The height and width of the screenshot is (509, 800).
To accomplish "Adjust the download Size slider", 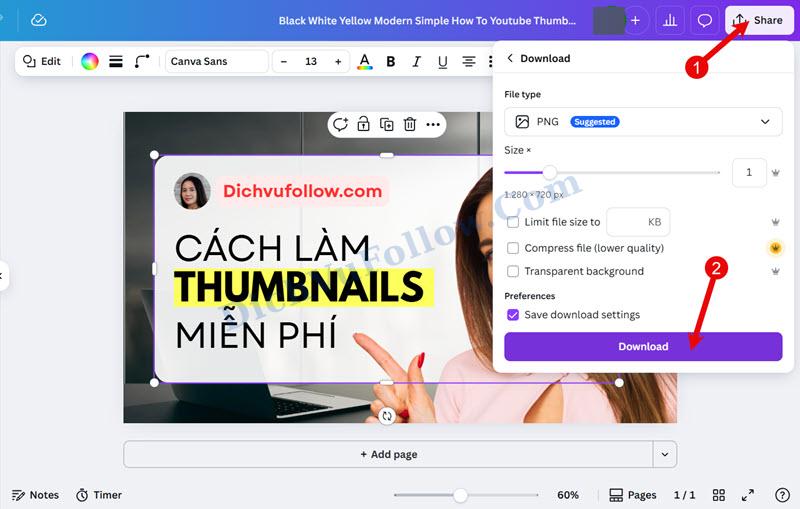I will (549, 172).
